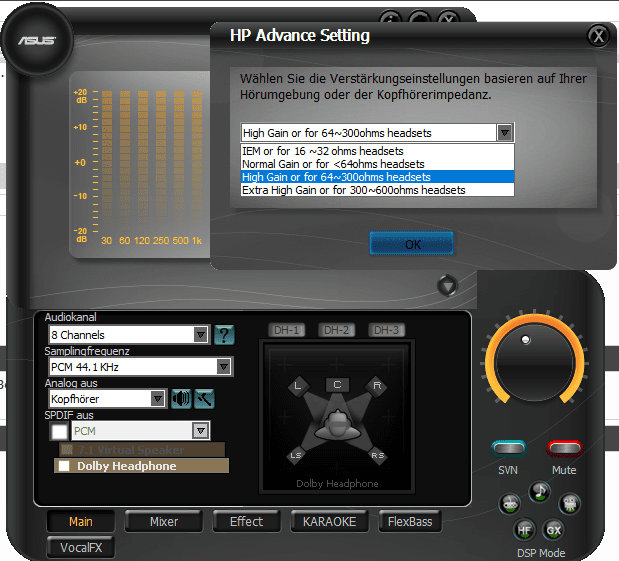Viewport: 619px width, 561px height.
Task: Click the RS surround speaker icon
Action: (x=378, y=456)
